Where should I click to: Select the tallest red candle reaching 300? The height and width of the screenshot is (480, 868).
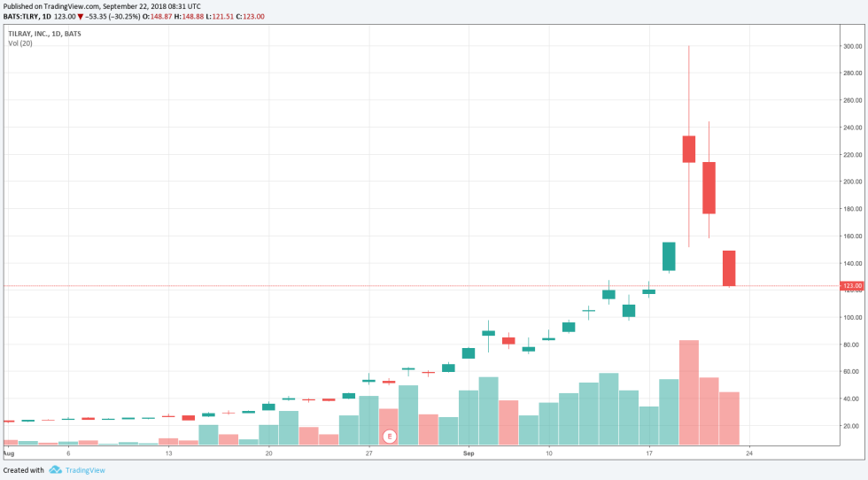click(688, 149)
